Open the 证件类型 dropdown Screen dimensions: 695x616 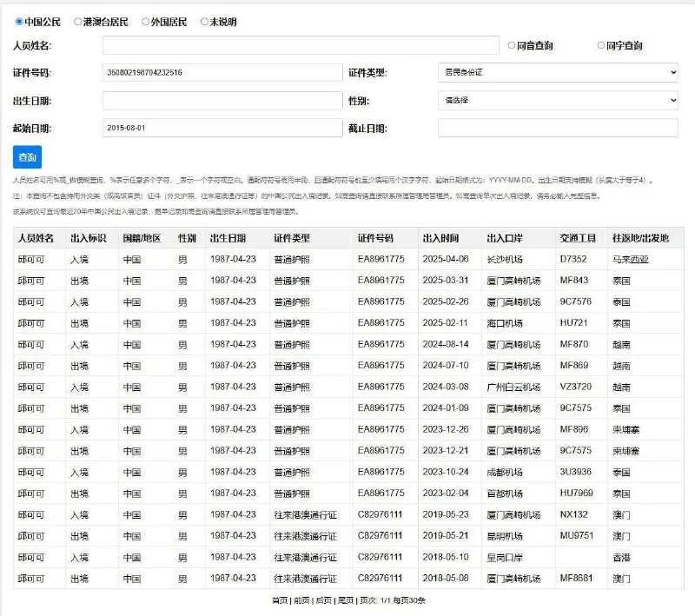(x=558, y=72)
